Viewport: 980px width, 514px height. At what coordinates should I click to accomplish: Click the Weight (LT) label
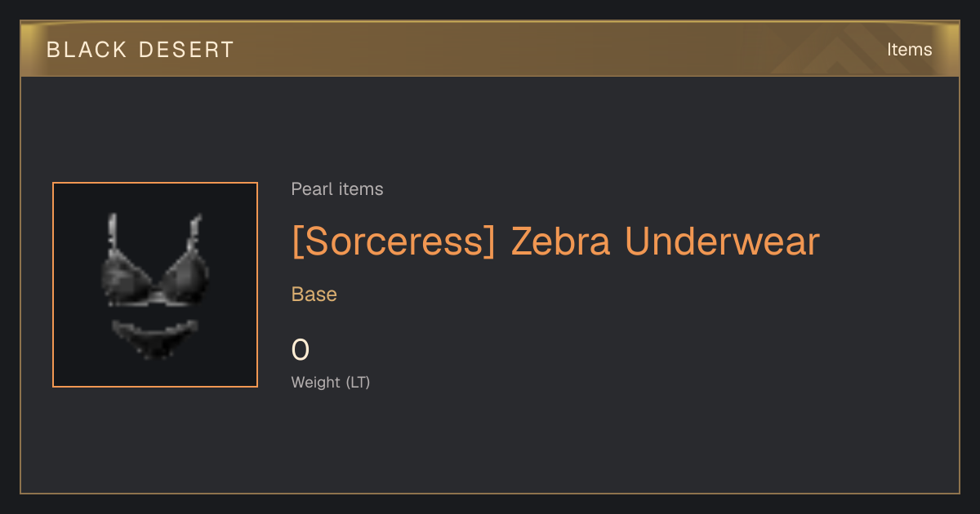[x=331, y=382]
